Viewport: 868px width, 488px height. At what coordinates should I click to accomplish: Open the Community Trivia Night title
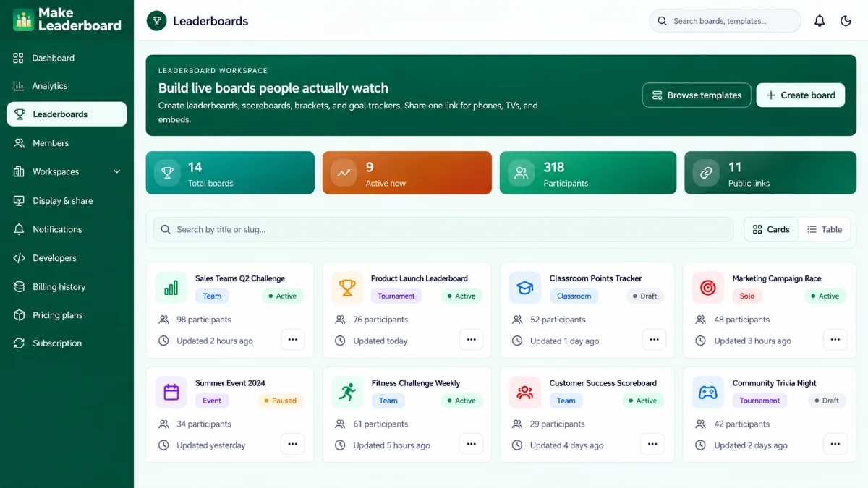click(775, 383)
